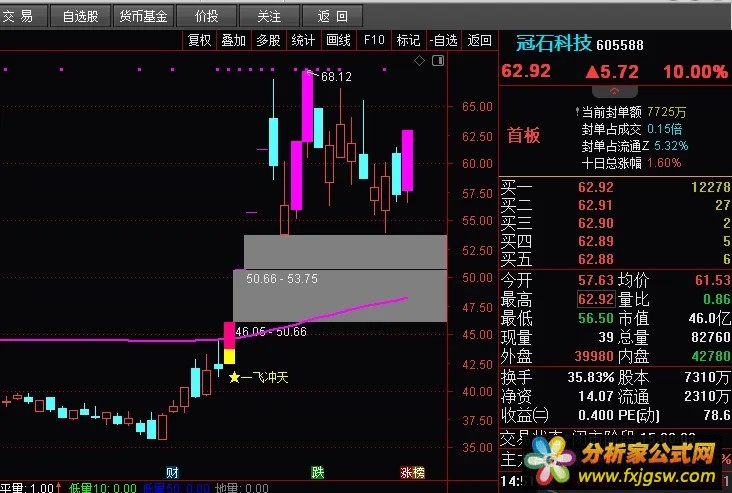Image resolution: width=732 pixels, height=493 pixels.
Task: Click 买一 bid row price 62.92
Action: click(x=596, y=187)
